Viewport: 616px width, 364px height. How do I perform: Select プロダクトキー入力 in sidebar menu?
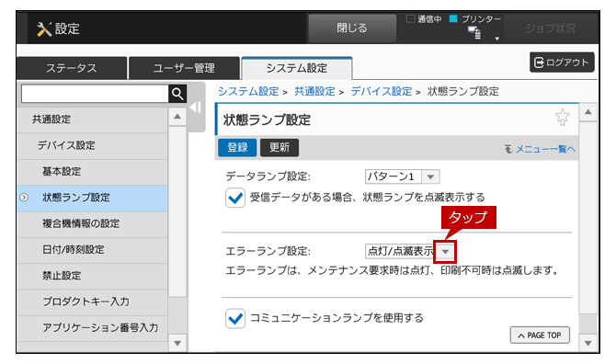click(x=92, y=302)
